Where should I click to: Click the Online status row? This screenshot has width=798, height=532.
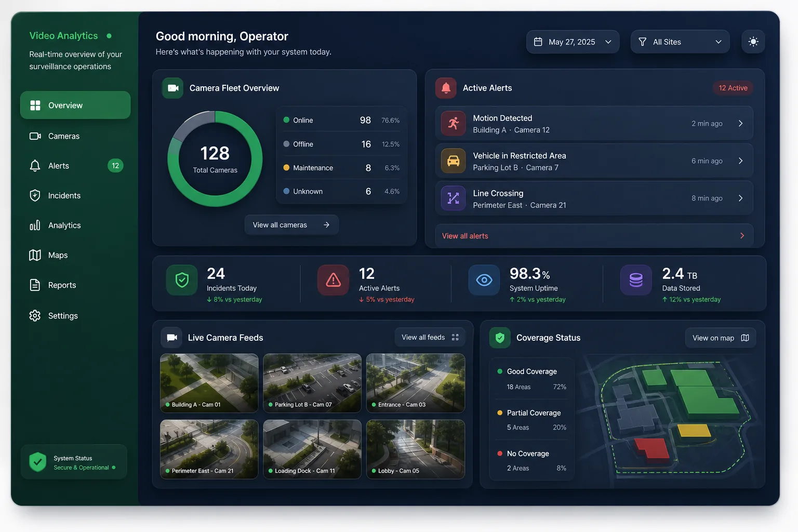[x=342, y=120]
